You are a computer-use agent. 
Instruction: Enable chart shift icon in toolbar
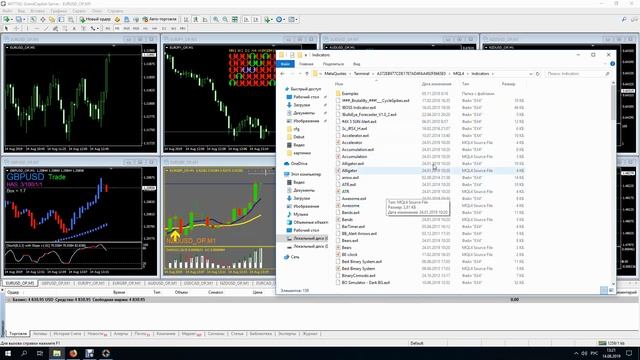(256, 20)
